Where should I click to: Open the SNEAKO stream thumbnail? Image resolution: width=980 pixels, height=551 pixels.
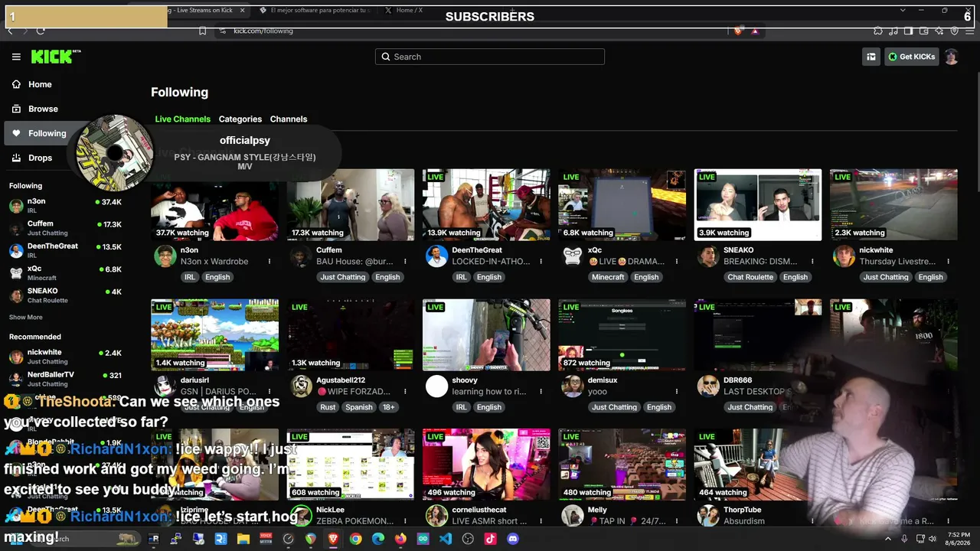[758, 204]
